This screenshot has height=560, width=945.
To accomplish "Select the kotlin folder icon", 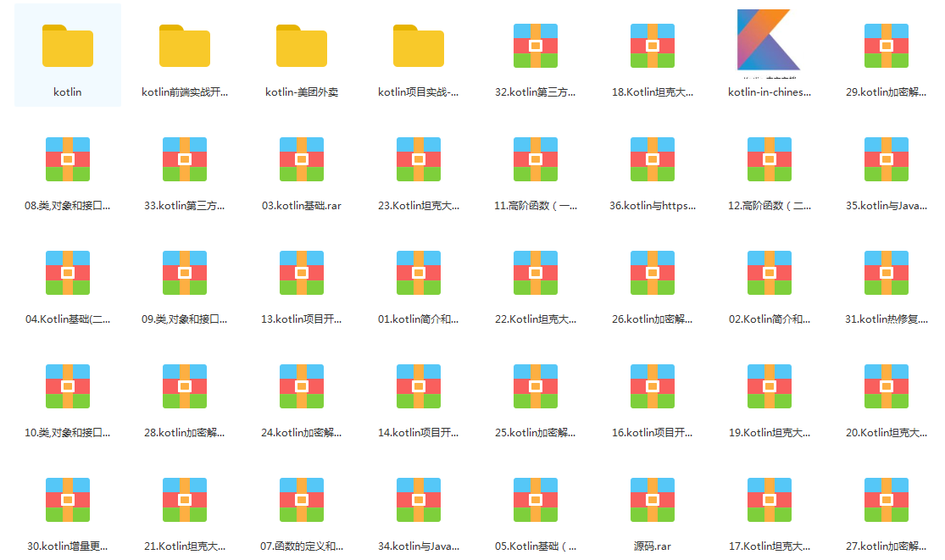I will (68, 46).
